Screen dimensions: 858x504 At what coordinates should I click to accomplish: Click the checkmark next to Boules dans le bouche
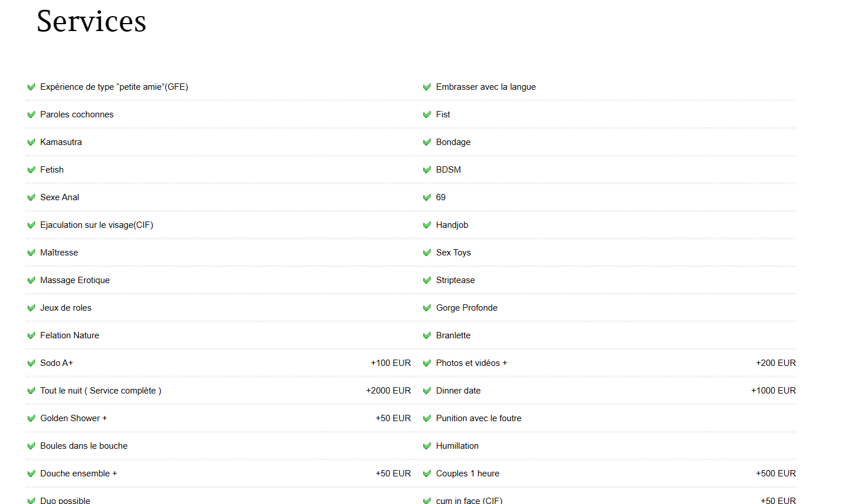(32, 446)
